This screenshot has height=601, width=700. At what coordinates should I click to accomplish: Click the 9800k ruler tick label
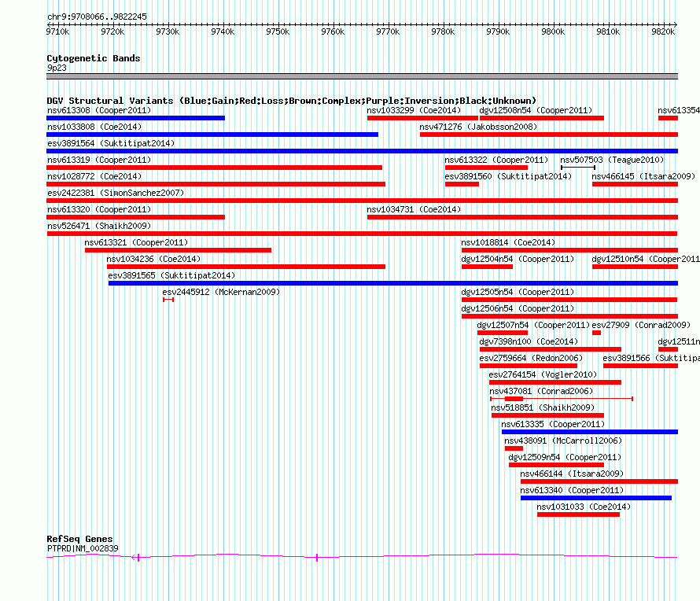[x=553, y=31]
